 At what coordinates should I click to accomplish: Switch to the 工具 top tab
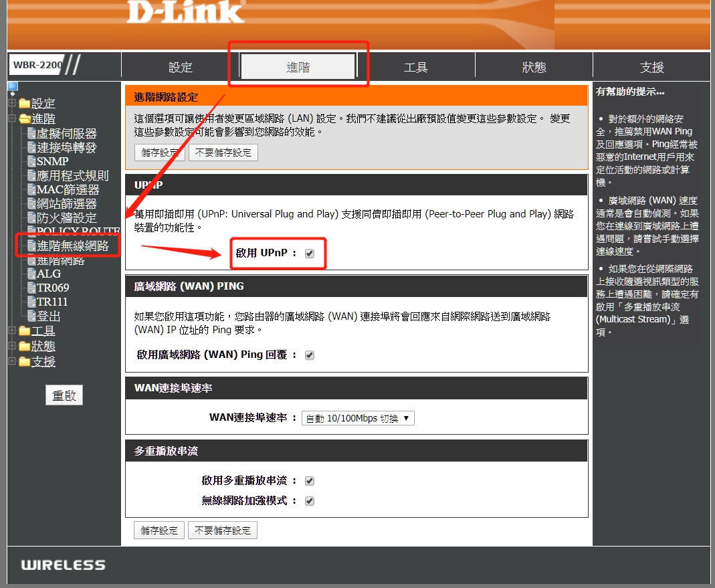(415, 67)
